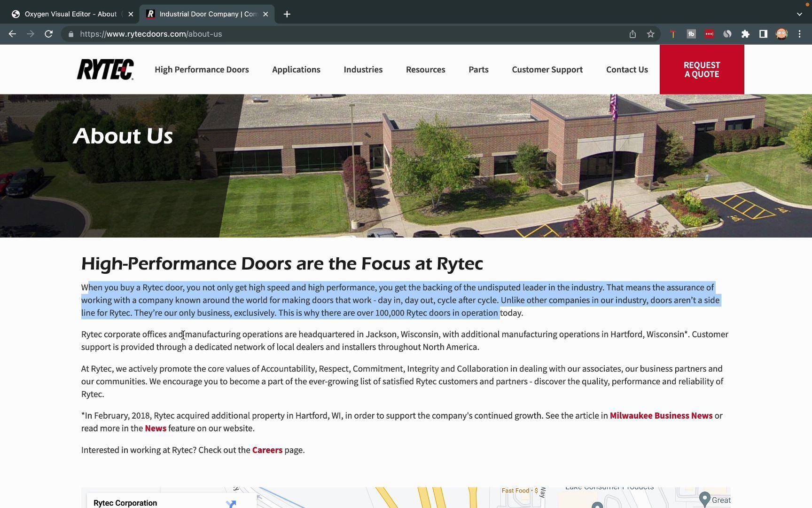The width and height of the screenshot is (812, 508).
Task: Close the Oxygen Visual Editor tab
Action: pos(131,14)
